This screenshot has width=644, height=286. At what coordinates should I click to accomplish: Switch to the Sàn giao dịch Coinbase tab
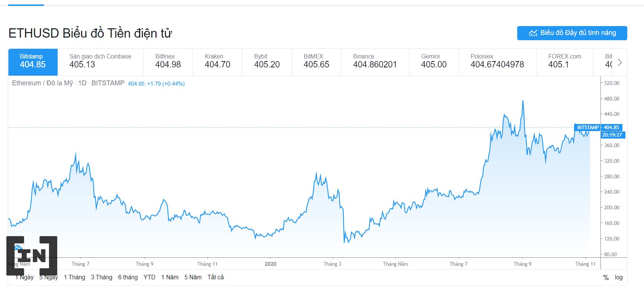click(100, 61)
